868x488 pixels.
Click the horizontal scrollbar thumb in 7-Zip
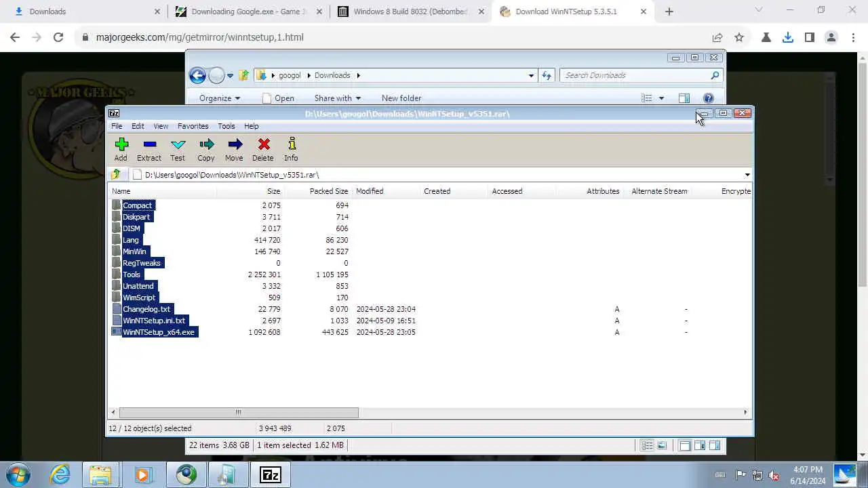(x=239, y=412)
